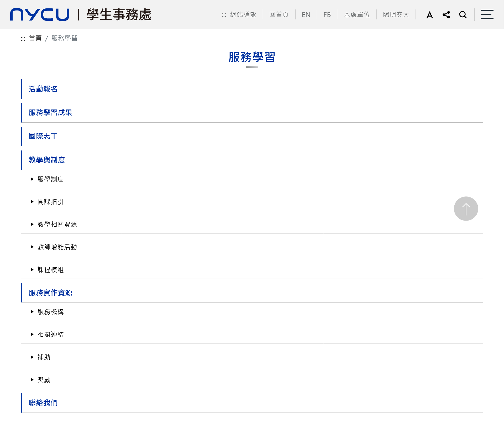
Task: Expand the 聯絡我們 section
Action: [43, 403]
